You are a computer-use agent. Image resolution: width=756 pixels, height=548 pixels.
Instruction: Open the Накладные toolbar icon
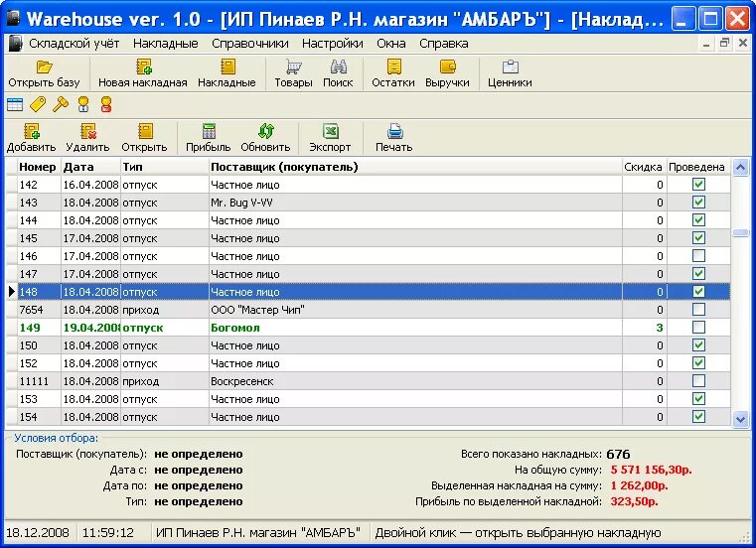click(x=227, y=67)
